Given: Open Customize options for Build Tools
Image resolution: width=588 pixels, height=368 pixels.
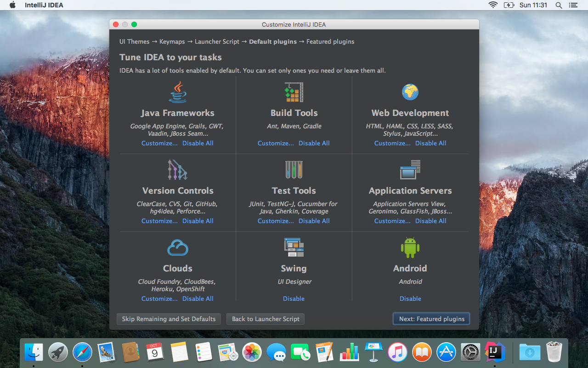Looking at the screenshot, I should point(276,143).
